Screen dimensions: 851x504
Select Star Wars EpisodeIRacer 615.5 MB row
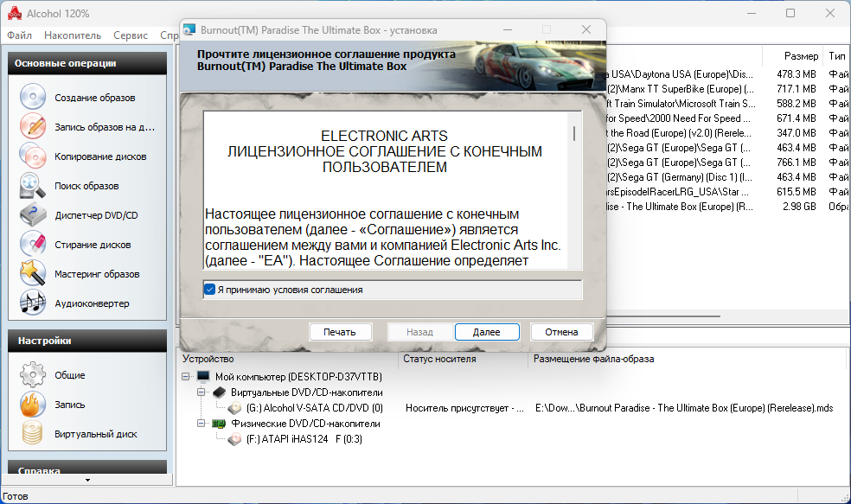[x=727, y=192]
